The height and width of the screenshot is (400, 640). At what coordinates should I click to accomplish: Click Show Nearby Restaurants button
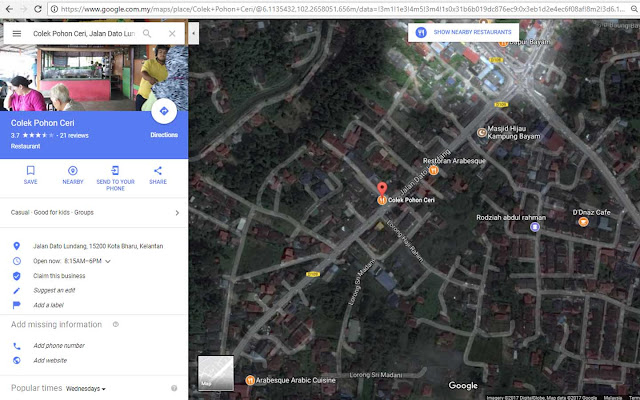click(463, 32)
